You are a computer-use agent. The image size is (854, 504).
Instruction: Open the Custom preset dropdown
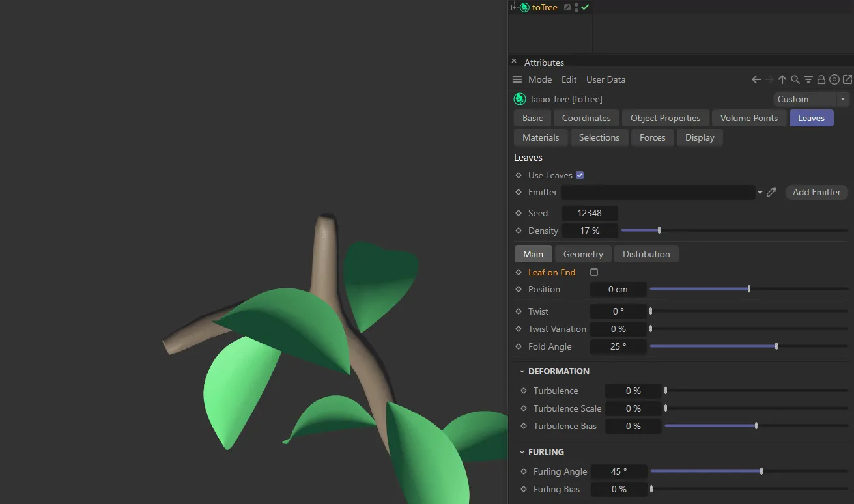[843, 99]
